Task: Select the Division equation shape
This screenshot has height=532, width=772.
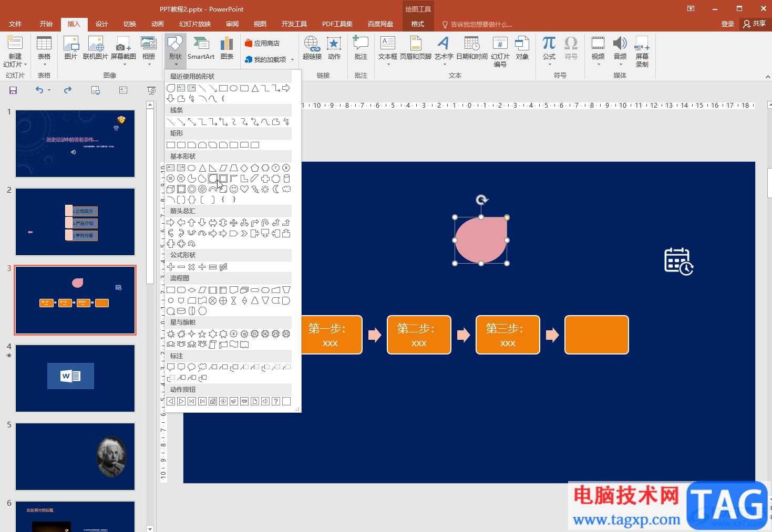Action: pos(202,267)
